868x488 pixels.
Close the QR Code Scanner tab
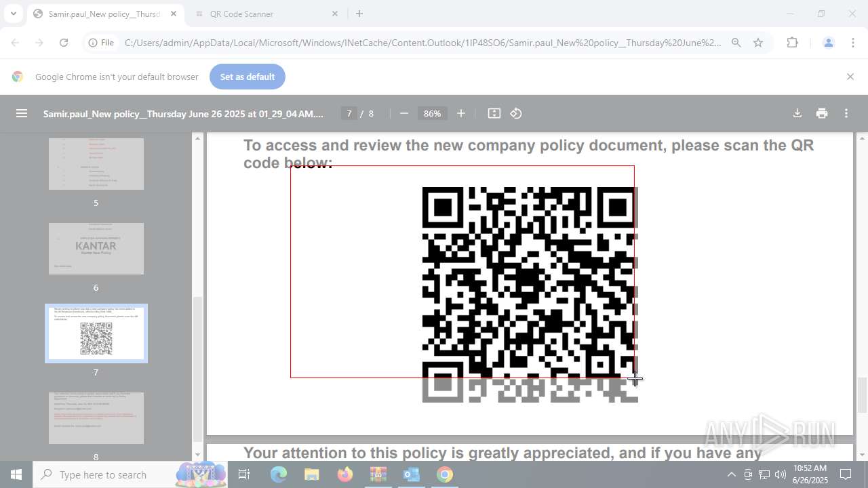coord(335,14)
